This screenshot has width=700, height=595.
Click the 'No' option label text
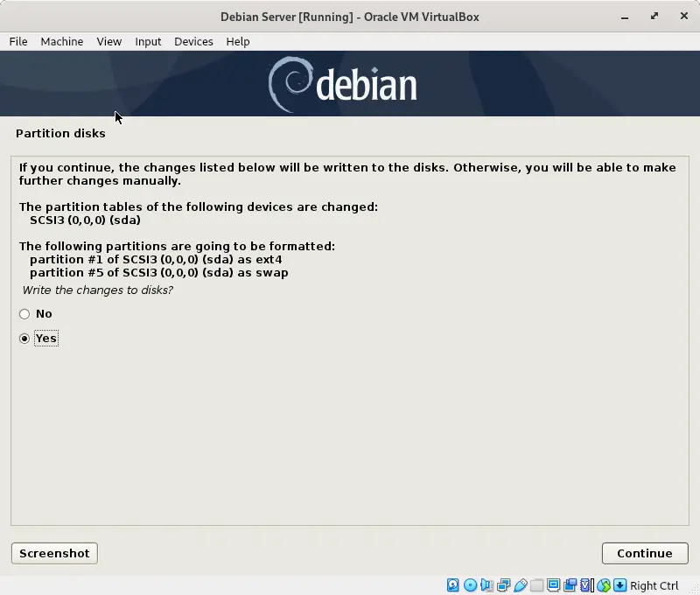44,314
